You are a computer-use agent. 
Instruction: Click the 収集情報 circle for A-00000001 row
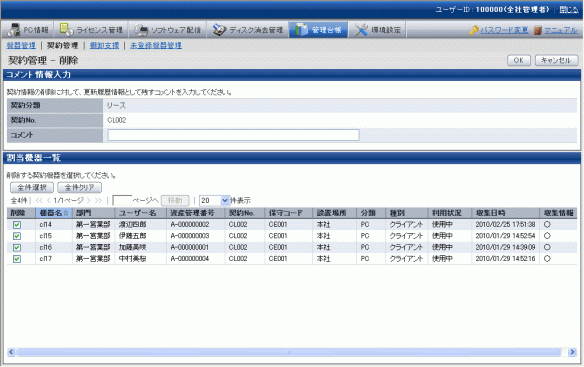pyautogui.click(x=547, y=247)
